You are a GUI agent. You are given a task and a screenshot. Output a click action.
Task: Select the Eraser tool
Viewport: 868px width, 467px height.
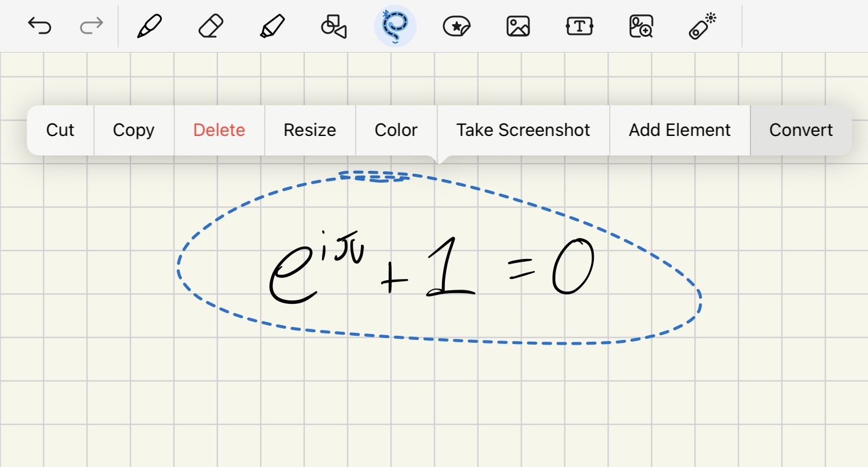pos(211,26)
